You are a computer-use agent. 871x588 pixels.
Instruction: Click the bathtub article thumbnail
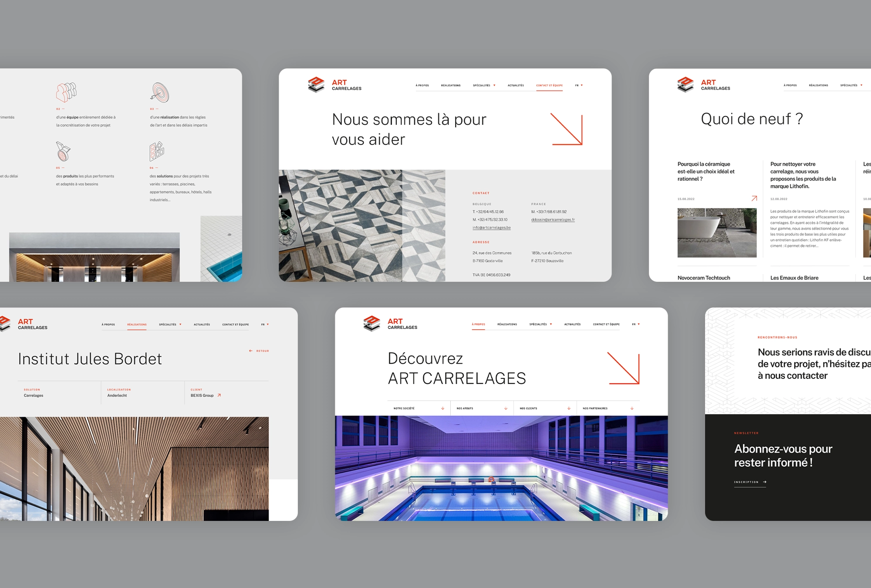717,233
